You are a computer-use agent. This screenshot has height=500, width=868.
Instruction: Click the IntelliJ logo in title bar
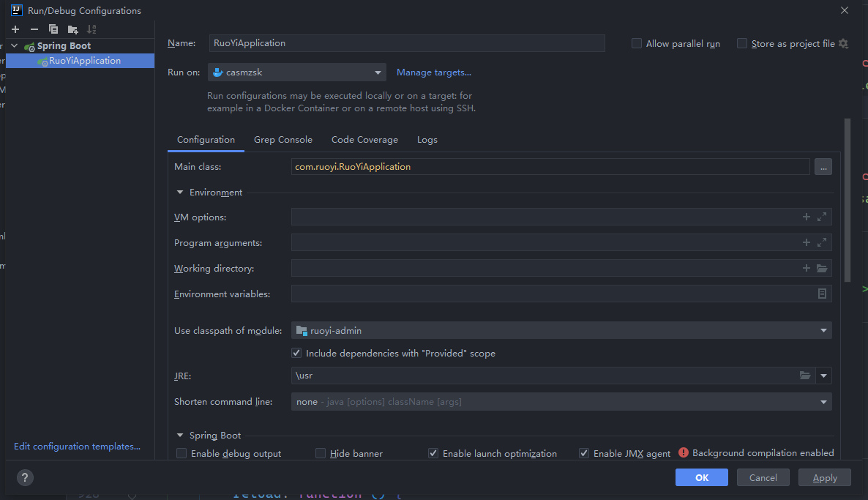17,10
